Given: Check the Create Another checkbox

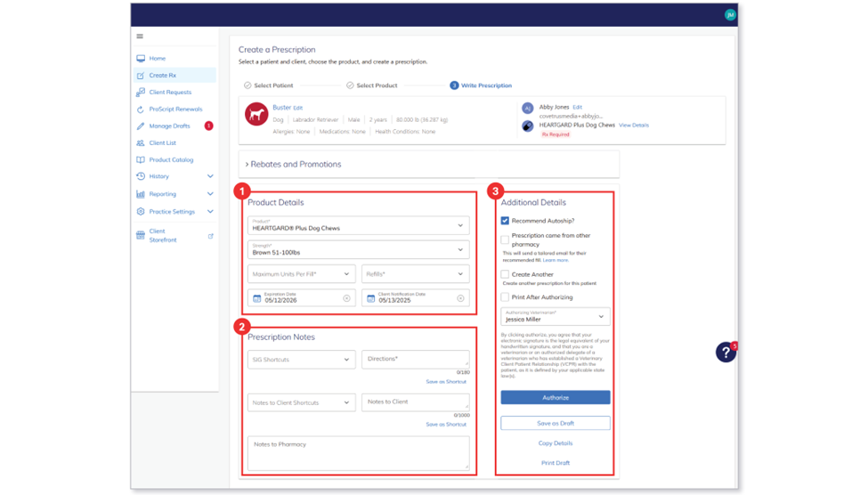Looking at the screenshot, I should pos(505,274).
